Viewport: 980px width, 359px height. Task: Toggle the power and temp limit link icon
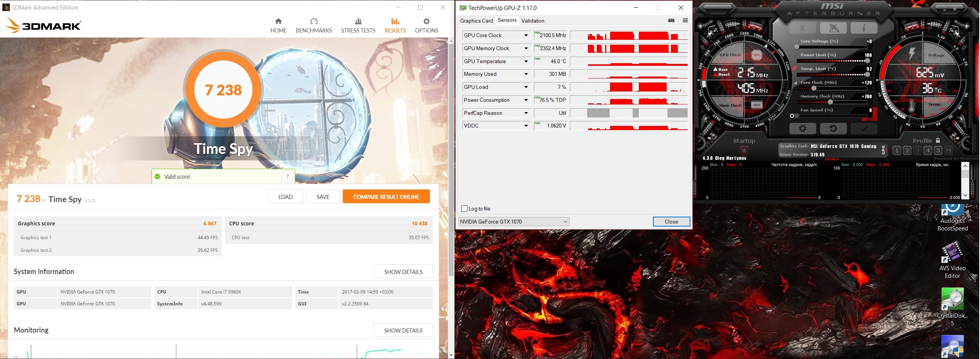[x=794, y=68]
